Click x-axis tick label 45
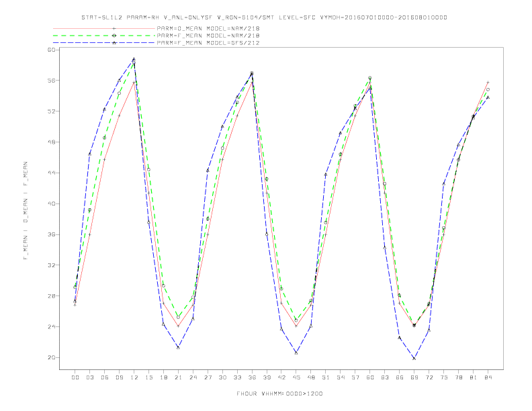The width and height of the screenshot is (532, 411). (296, 377)
